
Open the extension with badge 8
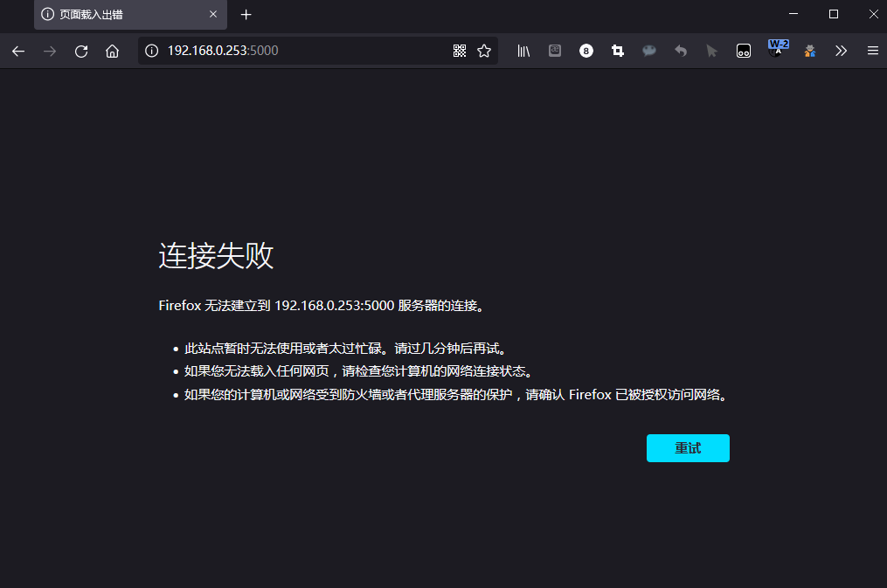point(586,51)
